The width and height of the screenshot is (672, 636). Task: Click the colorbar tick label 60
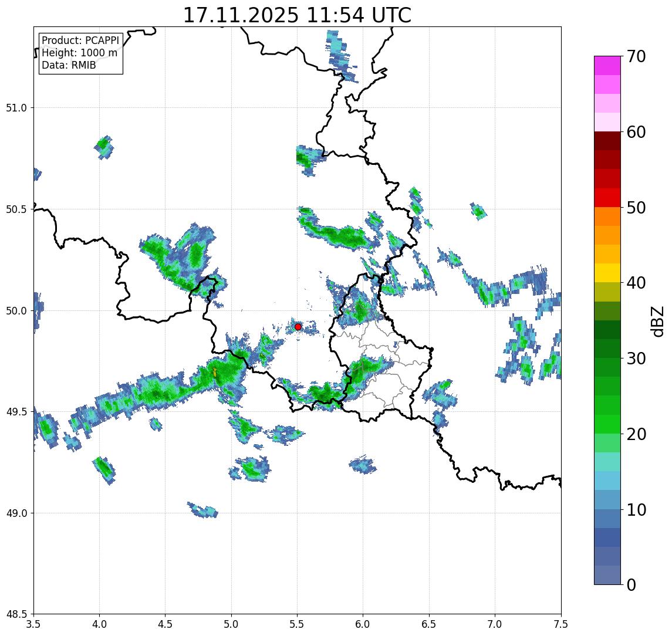point(636,133)
